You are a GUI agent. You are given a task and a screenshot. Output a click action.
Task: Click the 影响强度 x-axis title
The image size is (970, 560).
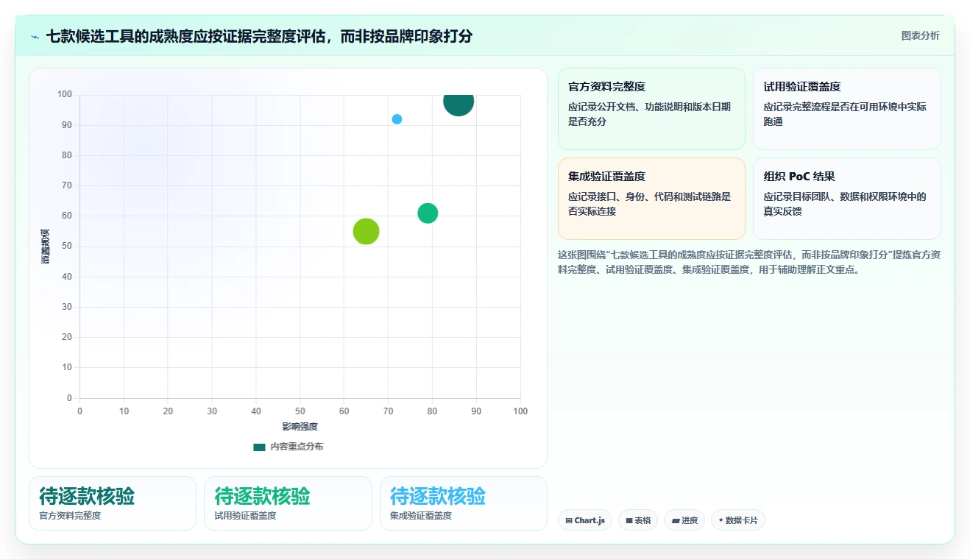coord(300,427)
